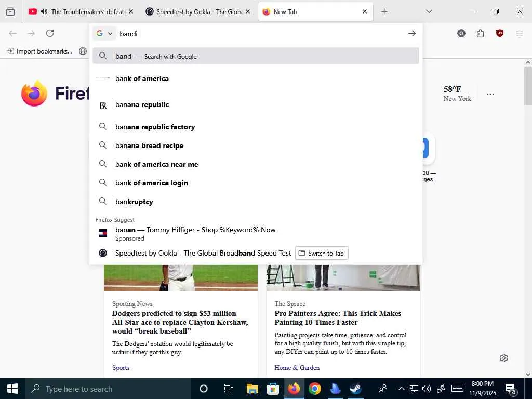532x399 pixels.
Task: Choose the banana republic suggestion
Action: [x=256, y=104]
